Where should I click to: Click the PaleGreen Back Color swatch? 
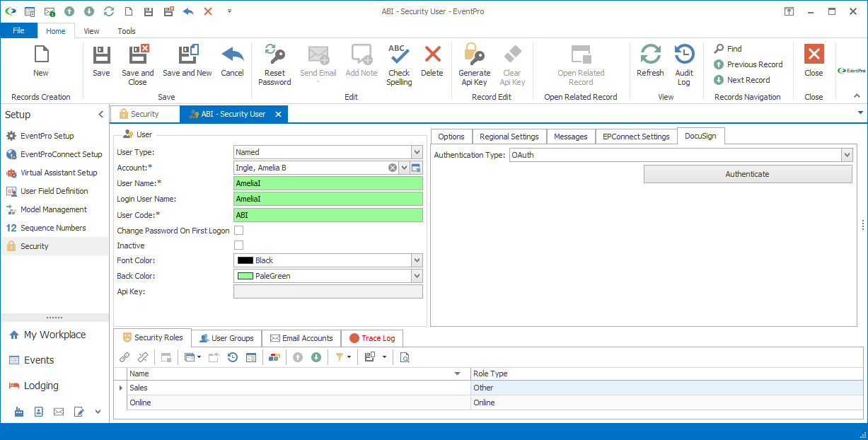tap(245, 276)
